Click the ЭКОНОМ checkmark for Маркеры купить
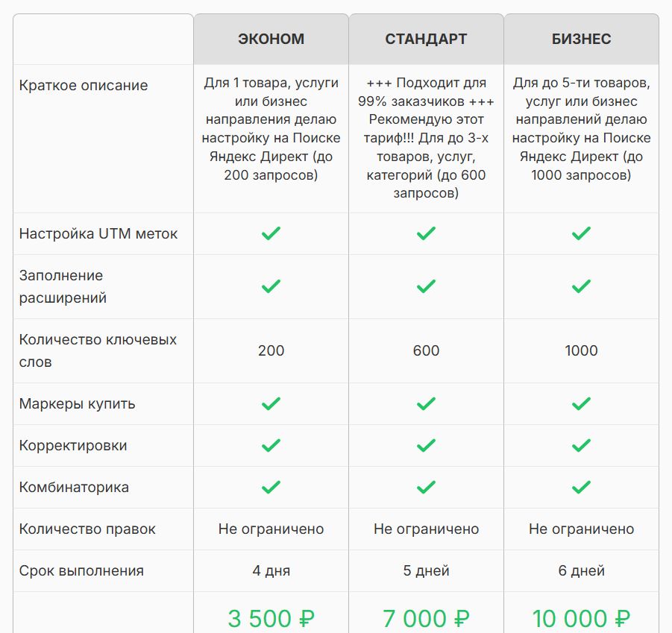This screenshot has height=633, width=672. tap(271, 403)
